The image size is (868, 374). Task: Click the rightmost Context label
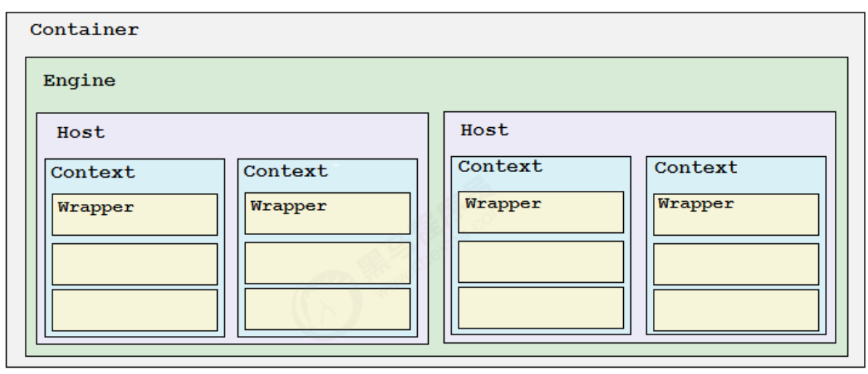(696, 167)
